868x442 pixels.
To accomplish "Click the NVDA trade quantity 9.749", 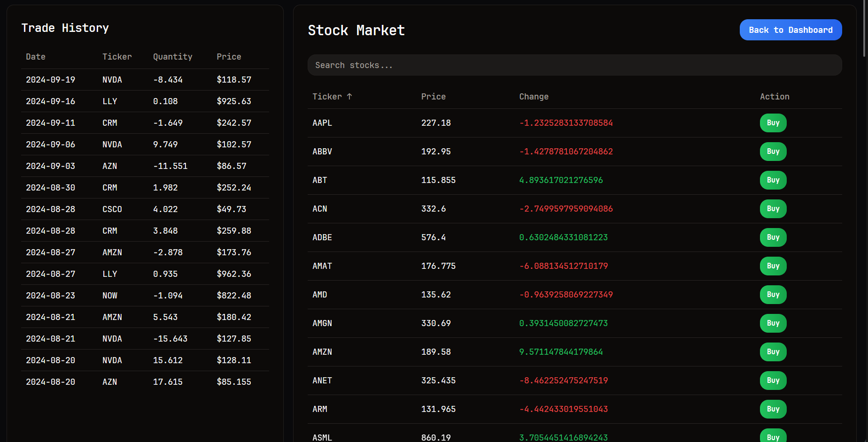I will coord(165,145).
